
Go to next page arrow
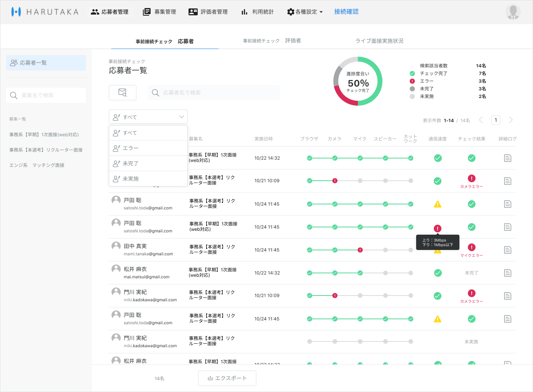pos(511,120)
